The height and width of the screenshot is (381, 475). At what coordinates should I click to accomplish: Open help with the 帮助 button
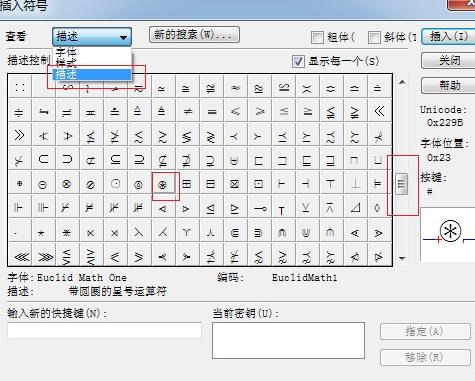[x=448, y=86]
